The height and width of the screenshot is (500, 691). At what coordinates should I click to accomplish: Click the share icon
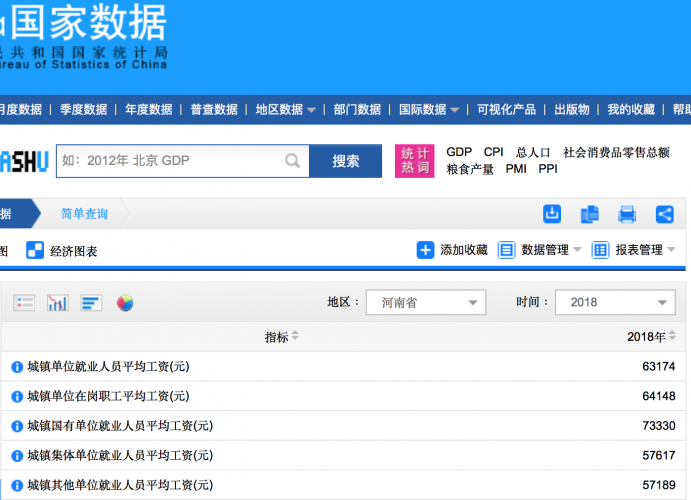[x=664, y=214]
